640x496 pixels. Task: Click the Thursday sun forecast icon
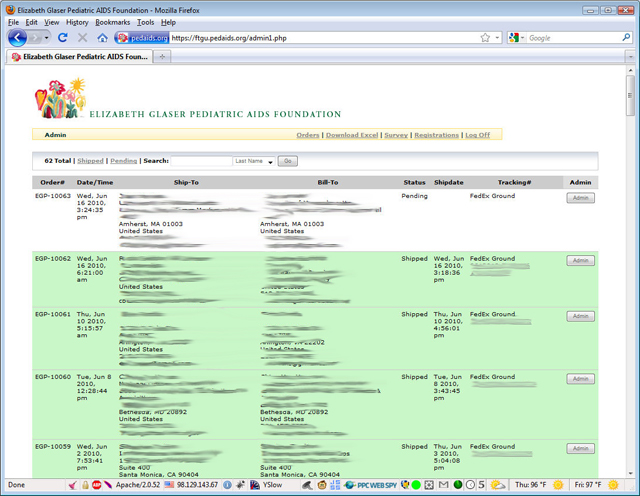point(558,485)
